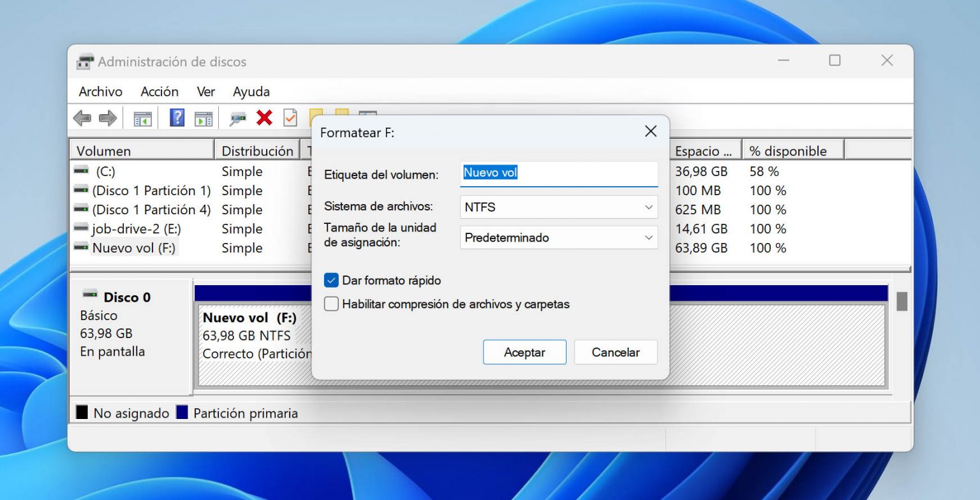Click the checkmark document toolbar icon

click(290, 117)
